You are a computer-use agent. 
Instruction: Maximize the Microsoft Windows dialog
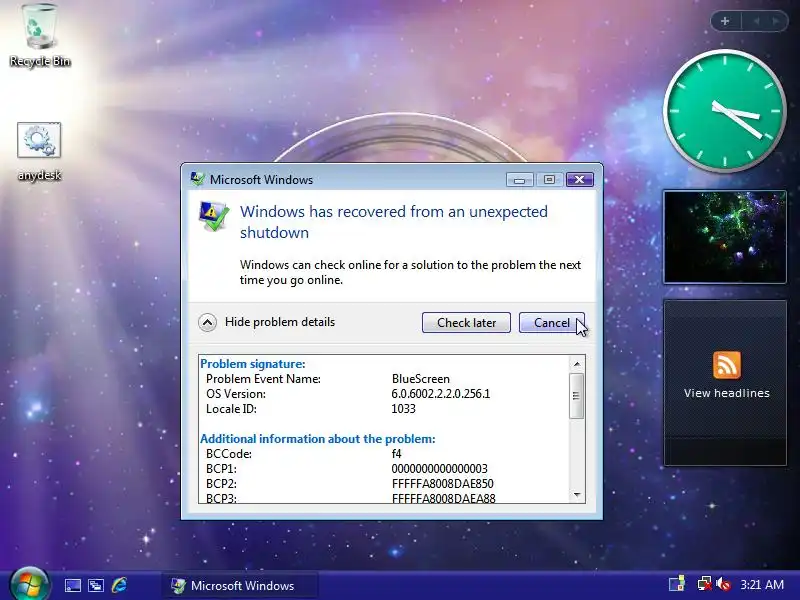(x=549, y=180)
